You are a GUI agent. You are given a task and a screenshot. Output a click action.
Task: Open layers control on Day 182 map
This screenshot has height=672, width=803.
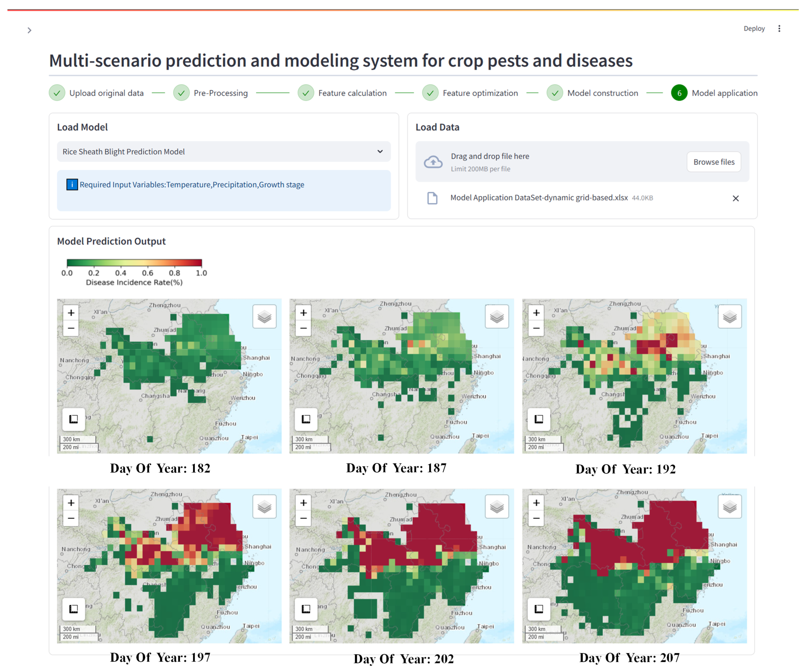264,317
